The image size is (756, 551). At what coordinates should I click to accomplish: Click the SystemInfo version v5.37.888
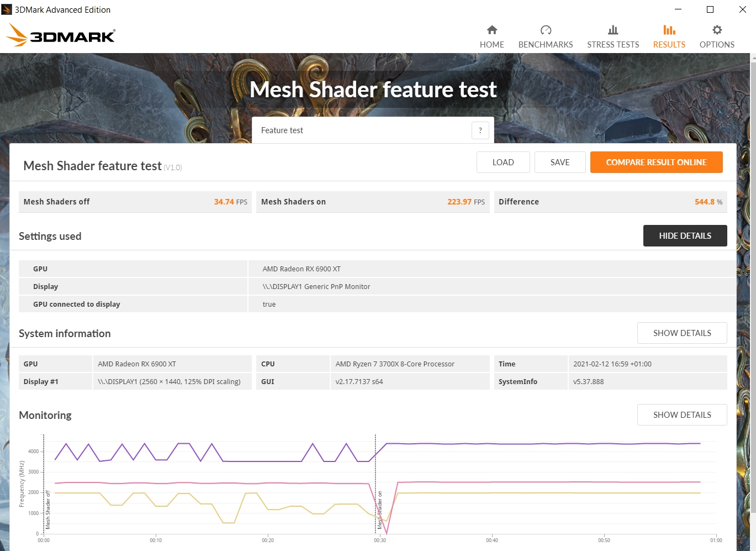588,381
